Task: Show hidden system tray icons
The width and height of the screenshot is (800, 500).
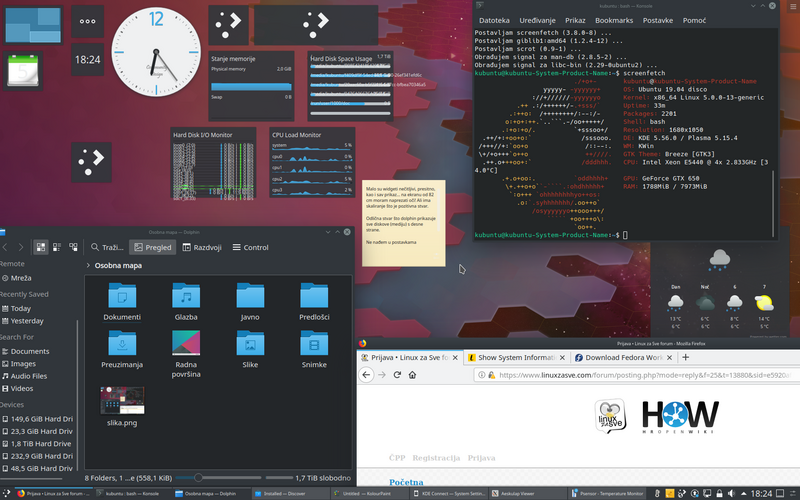Action: (x=743, y=493)
